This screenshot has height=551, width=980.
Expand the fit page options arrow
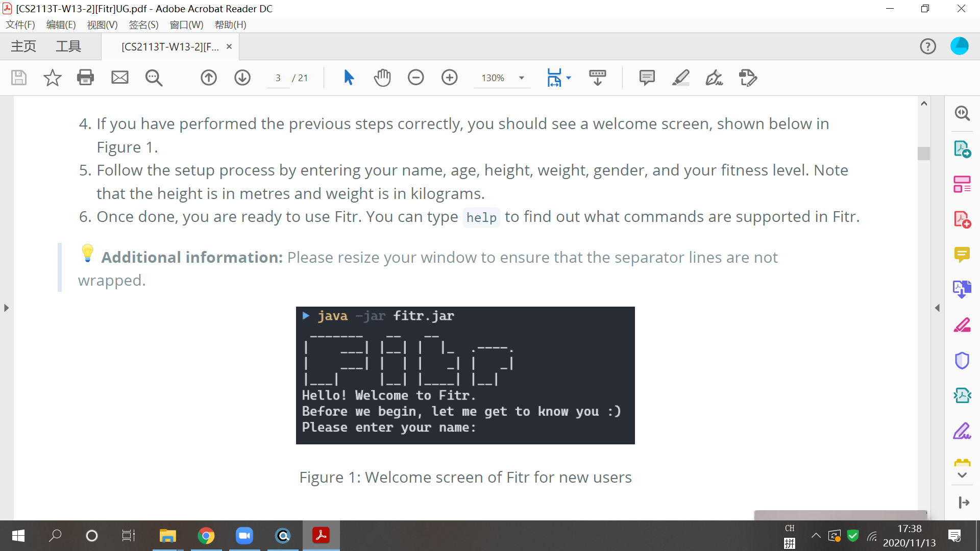point(569,78)
